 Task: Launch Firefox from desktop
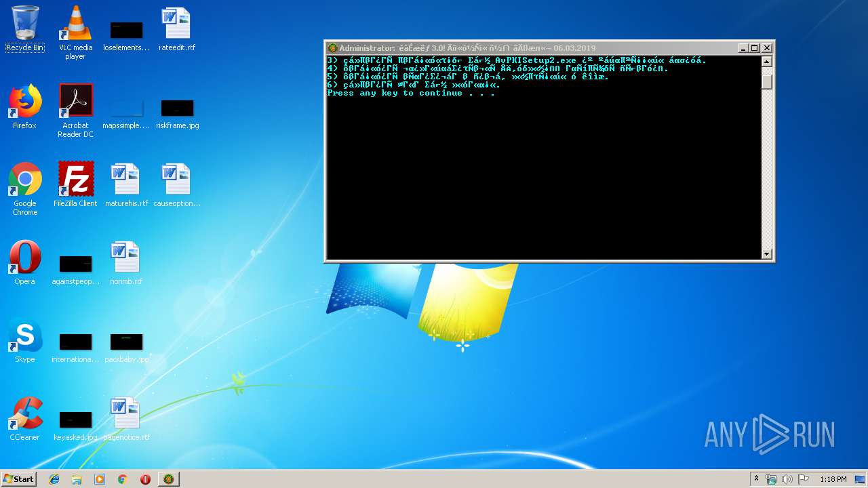pyautogui.click(x=24, y=106)
